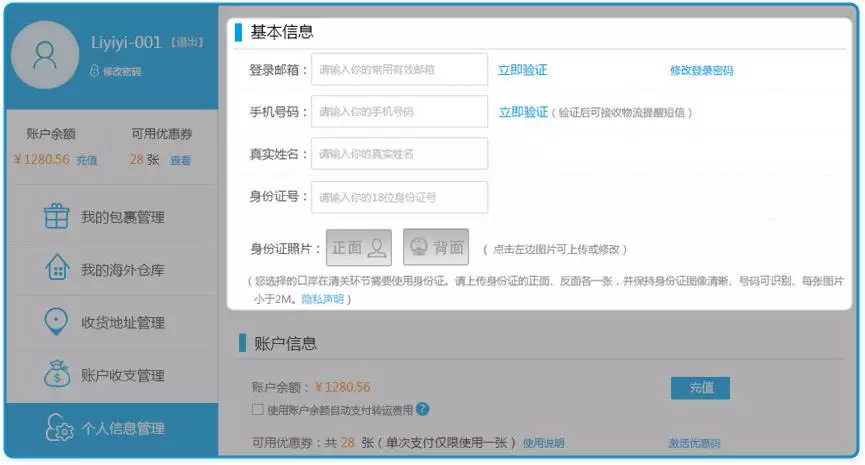Screen dimensions: 865x465
Task: Click the house icon for 我的海外仓库
Action: [x=57, y=268]
